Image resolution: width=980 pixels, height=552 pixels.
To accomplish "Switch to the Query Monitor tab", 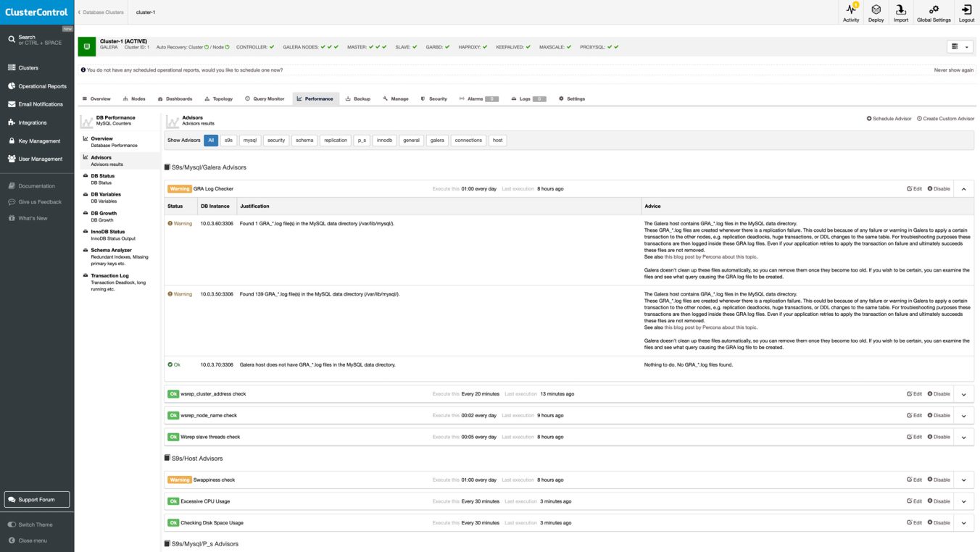I will click(x=266, y=99).
